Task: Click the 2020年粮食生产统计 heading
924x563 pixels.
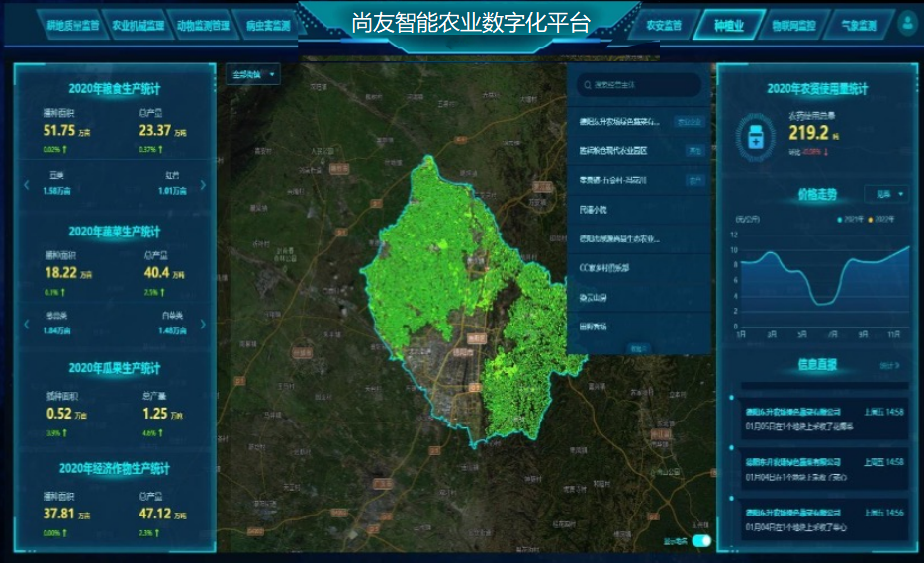Action: coord(115,89)
